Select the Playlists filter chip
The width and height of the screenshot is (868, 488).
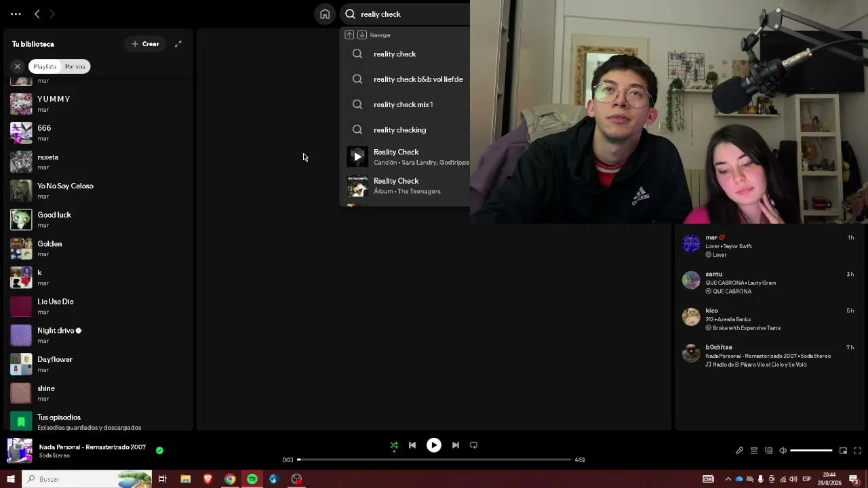pyautogui.click(x=45, y=66)
